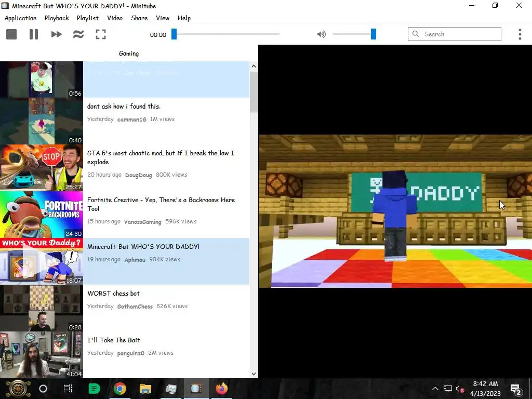This screenshot has height=399, width=532.
Task: Open the View menu
Action: (163, 18)
